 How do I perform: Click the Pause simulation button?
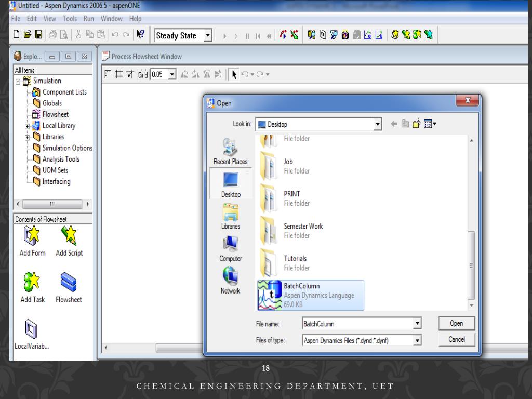[x=247, y=36]
